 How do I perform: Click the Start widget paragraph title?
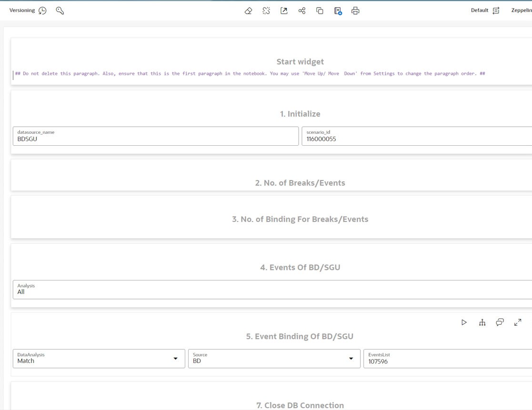pos(300,62)
